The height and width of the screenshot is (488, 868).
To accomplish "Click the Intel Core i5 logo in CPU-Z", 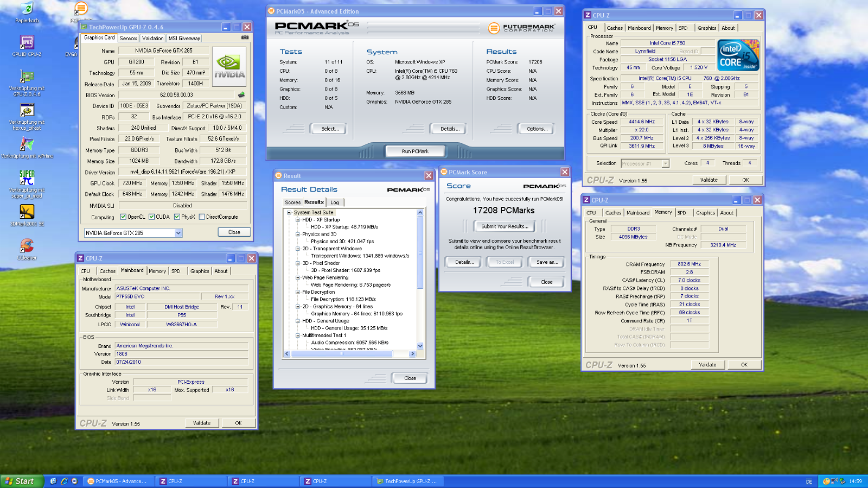I will click(738, 55).
